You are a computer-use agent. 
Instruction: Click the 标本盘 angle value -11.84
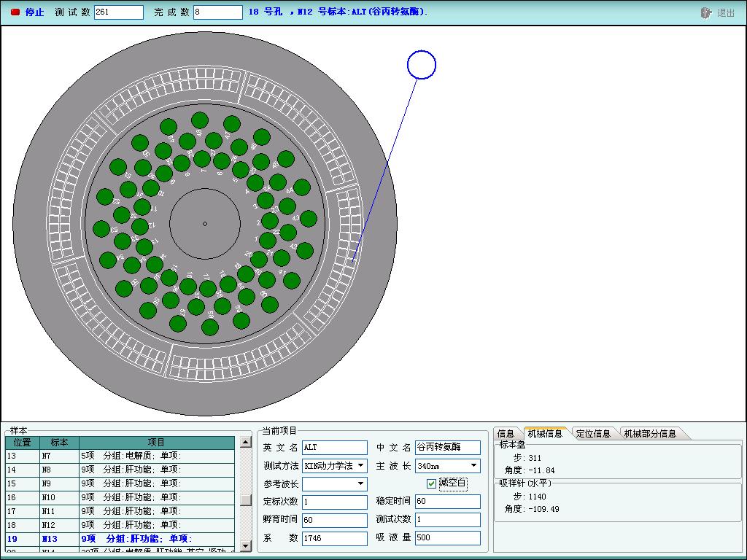coord(541,470)
